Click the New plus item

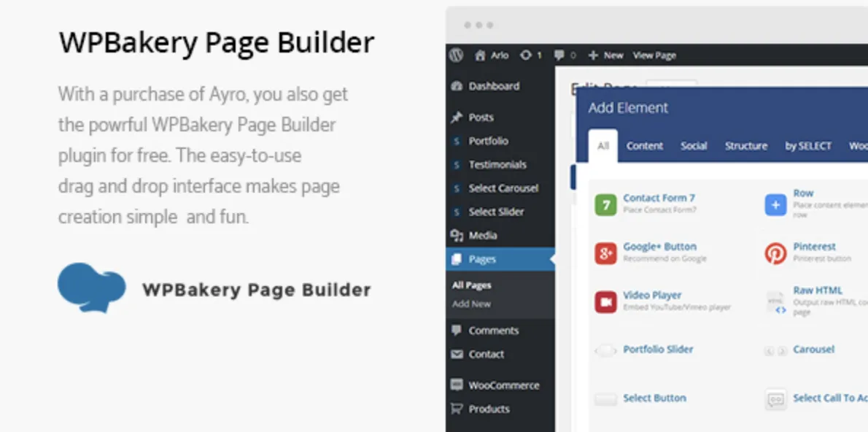(605, 55)
